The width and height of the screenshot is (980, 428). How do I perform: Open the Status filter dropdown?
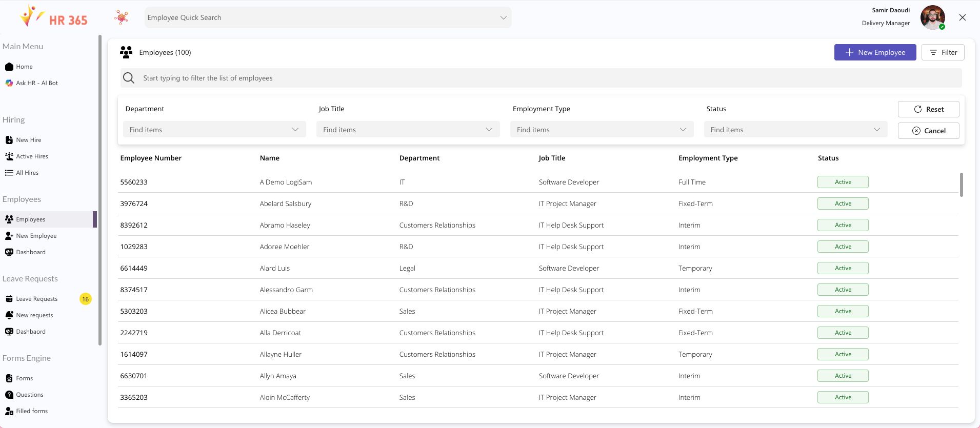(795, 130)
